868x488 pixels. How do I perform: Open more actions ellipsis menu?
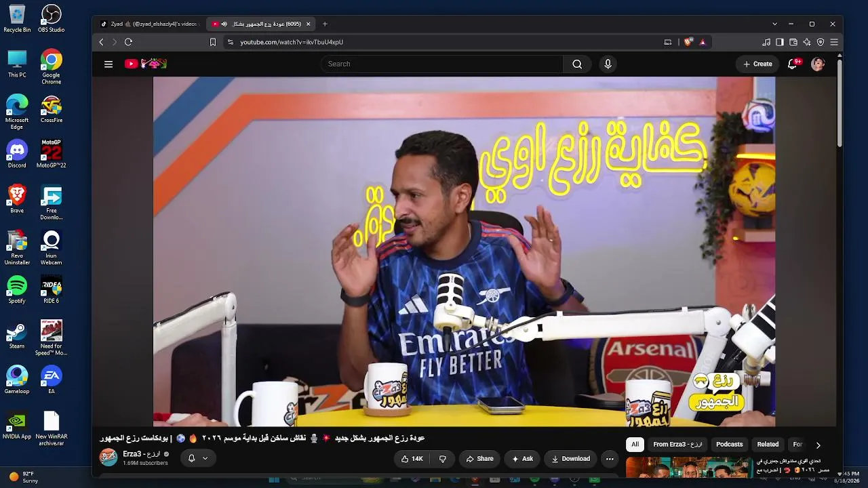click(610, 459)
